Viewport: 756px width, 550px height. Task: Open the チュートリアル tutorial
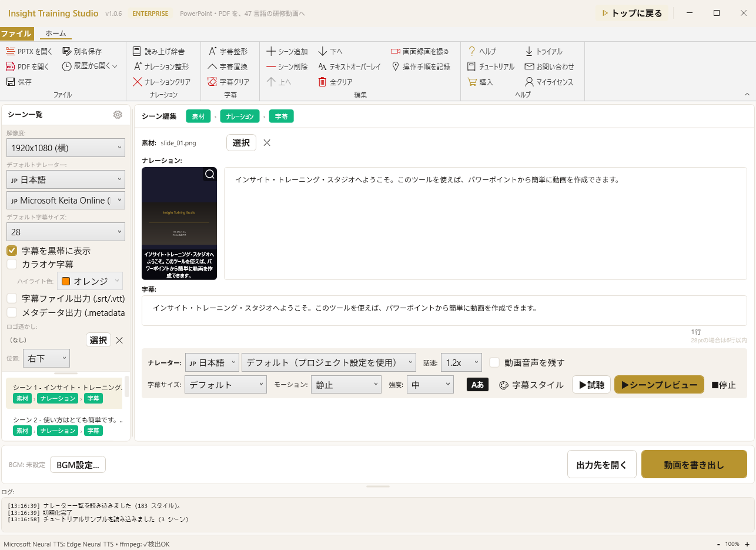pyautogui.click(x=490, y=66)
